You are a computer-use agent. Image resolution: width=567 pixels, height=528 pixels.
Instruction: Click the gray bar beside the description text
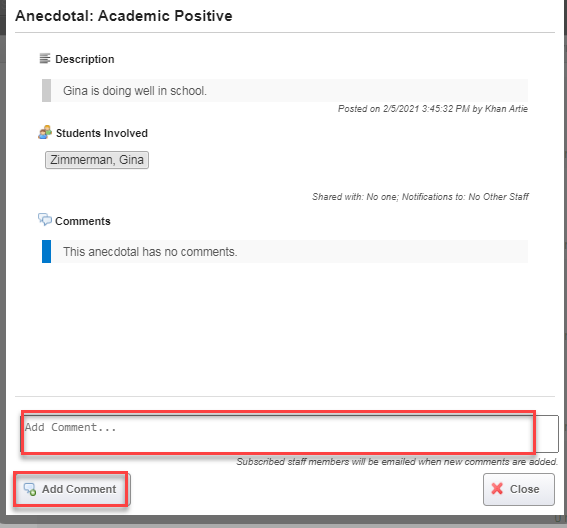46,90
